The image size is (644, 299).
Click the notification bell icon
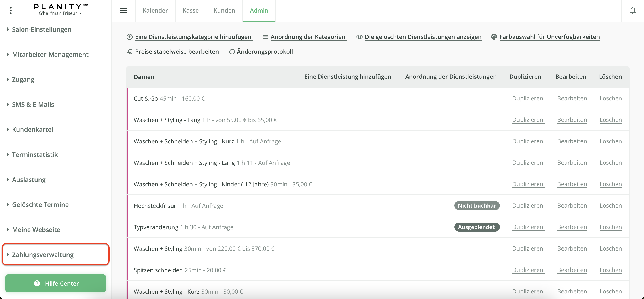[633, 11]
